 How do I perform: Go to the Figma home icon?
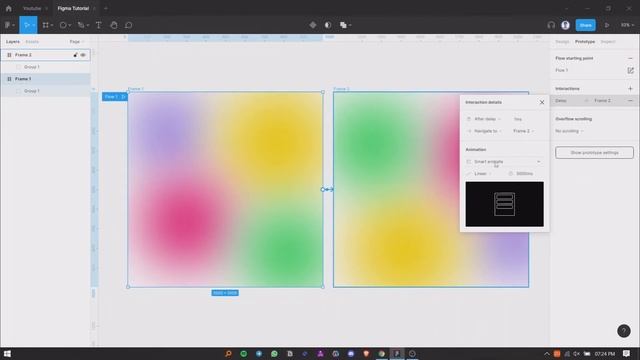click(9, 8)
